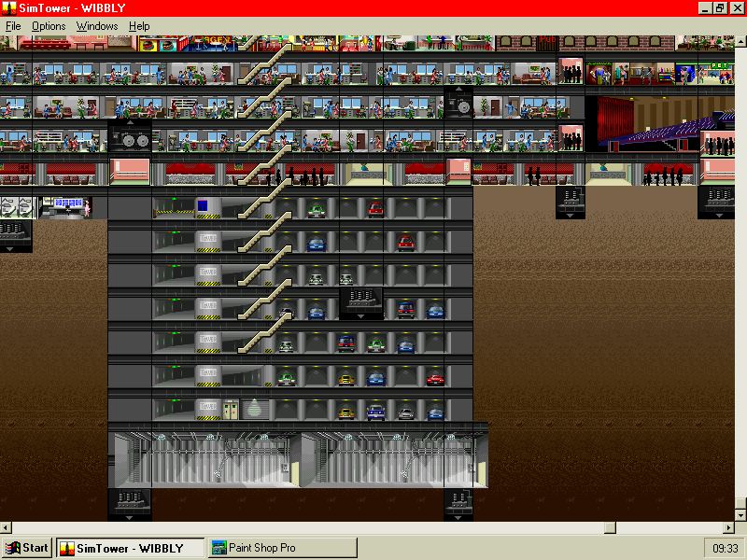Click the pink elevator car in the left lobby shaft
Viewport: 747px width, 560px height.
130,172
